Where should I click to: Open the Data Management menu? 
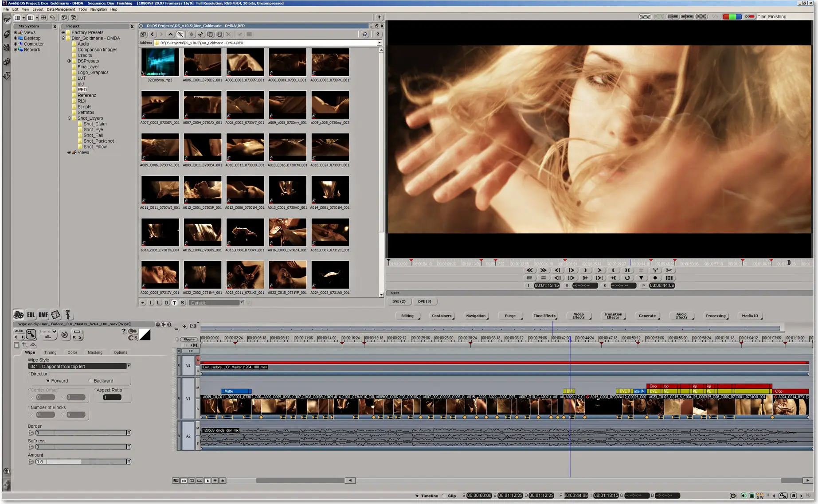pyautogui.click(x=61, y=9)
